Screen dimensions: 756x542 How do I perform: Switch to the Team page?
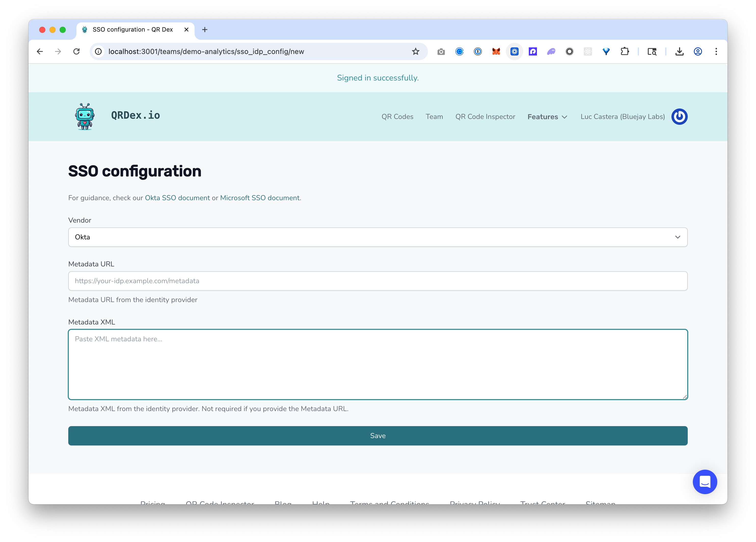point(434,117)
